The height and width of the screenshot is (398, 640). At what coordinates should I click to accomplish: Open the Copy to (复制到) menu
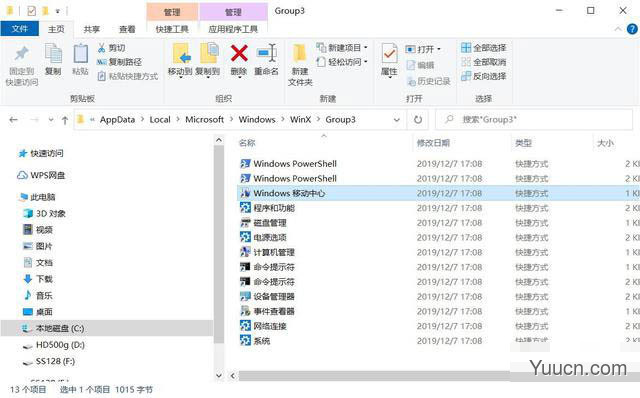(208, 60)
